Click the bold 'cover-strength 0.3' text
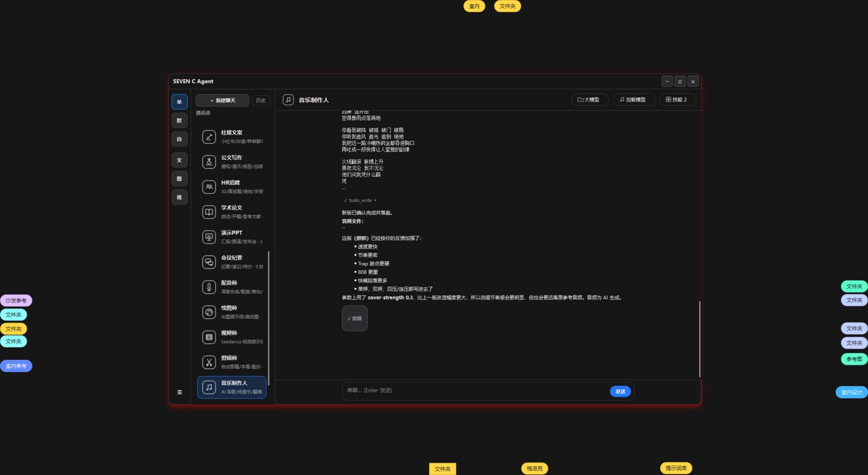 point(391,297)
